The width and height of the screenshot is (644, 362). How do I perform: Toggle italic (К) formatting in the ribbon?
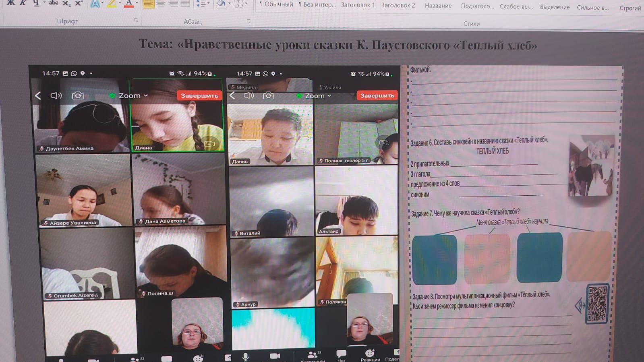point(23,3)
